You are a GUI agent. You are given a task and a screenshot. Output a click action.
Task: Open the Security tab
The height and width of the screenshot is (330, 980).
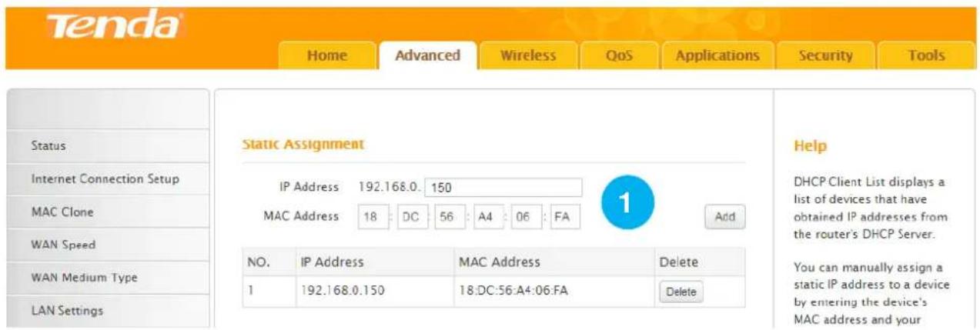825,55
